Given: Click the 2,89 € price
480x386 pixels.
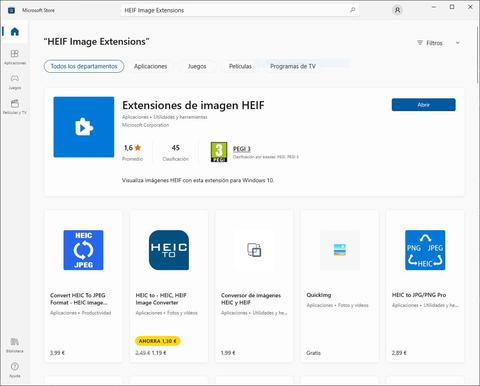Looking at the screenshot, I should 399,353.
